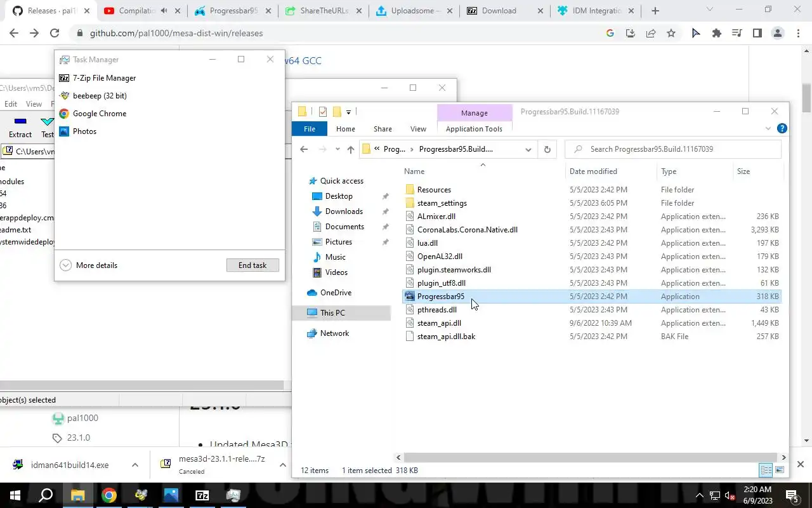Open new Chrome tab
Screen dimensions: 812x508
click(x=655, y=11)
